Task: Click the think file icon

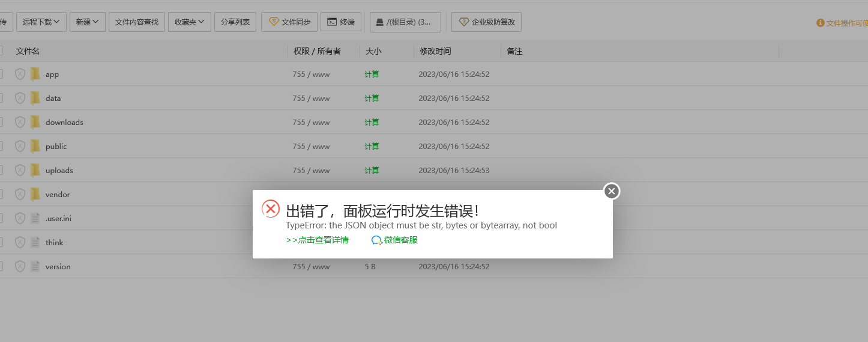Action: (x=35, y=242)
